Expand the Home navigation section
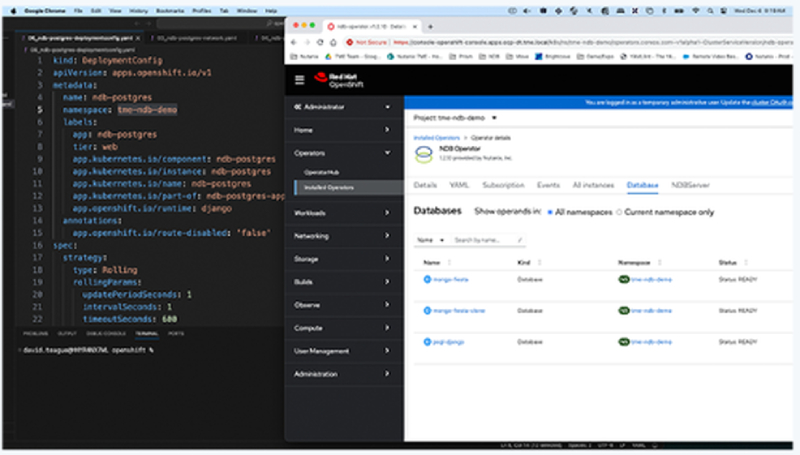 click(344, 130)
